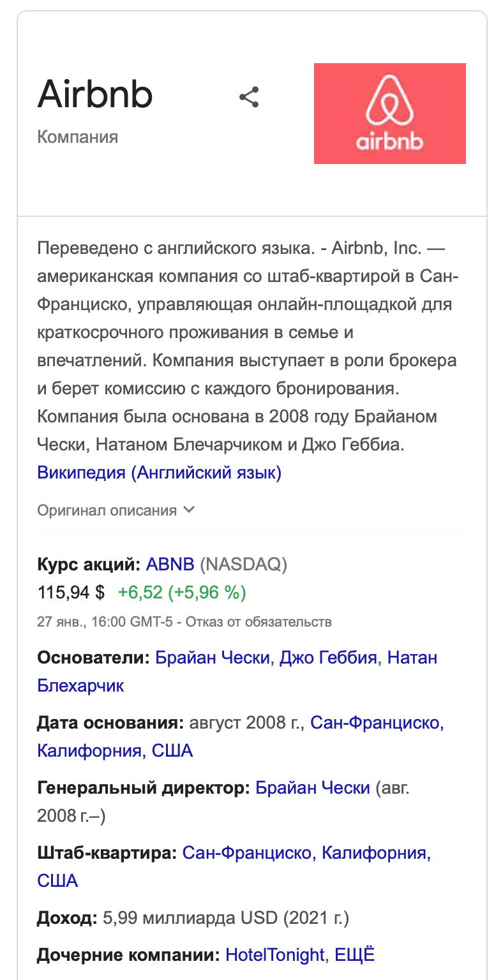Click the share icon next to Airbnb title
Image resolution: width=503 pixels, height=980 pixels.
(249, 97)
